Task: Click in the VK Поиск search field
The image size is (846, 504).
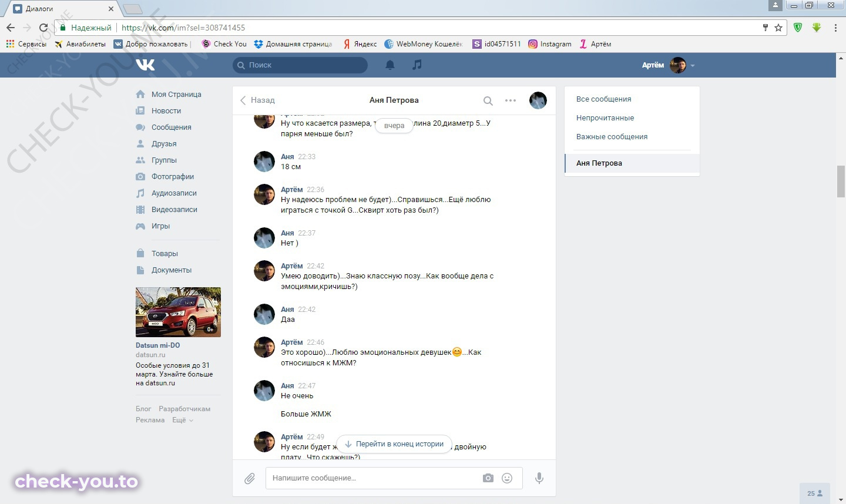Action: tap(300, 65)
